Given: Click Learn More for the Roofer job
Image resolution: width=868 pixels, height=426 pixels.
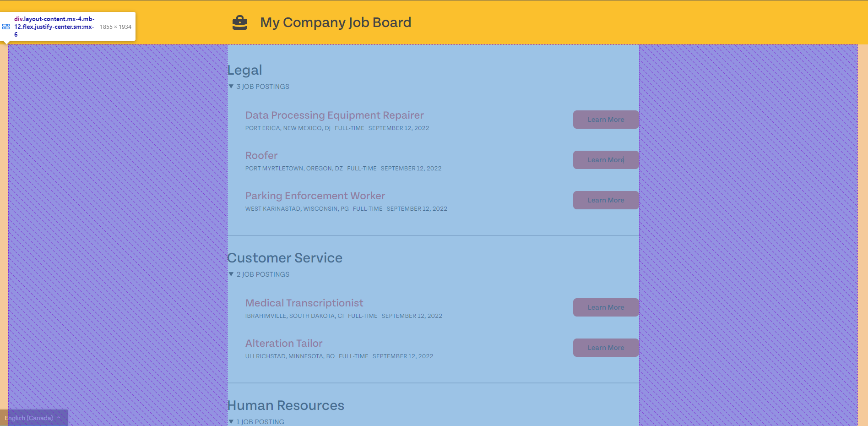Looking at the screenshot, I should click(x=606, y=160).
